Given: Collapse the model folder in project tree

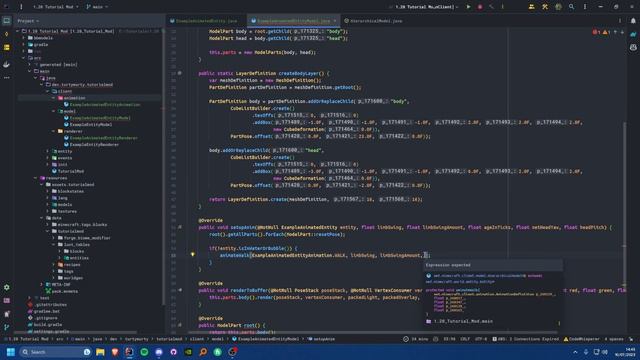Looking at the screenshot, I should 53,111.
